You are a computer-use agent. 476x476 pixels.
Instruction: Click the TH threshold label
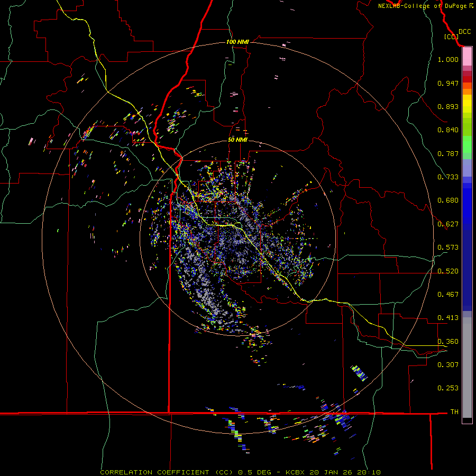pyautogui.click(x=454, y=412)
